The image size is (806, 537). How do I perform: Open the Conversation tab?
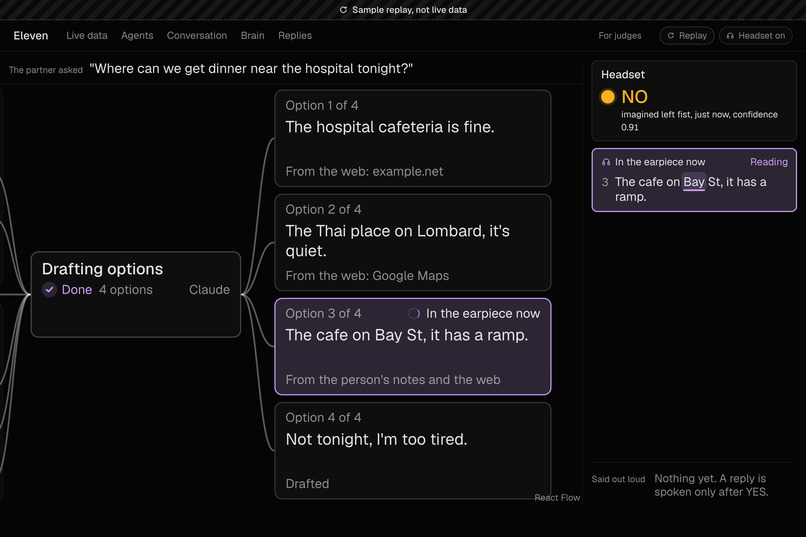tap(197, 35)
